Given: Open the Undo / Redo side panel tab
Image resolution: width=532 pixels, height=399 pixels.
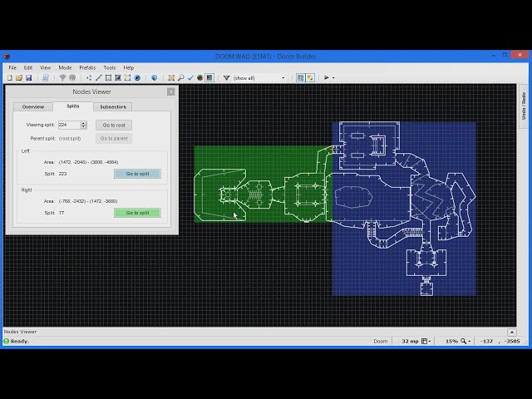Looking at the screenshot, I should (x=523, y=106).
